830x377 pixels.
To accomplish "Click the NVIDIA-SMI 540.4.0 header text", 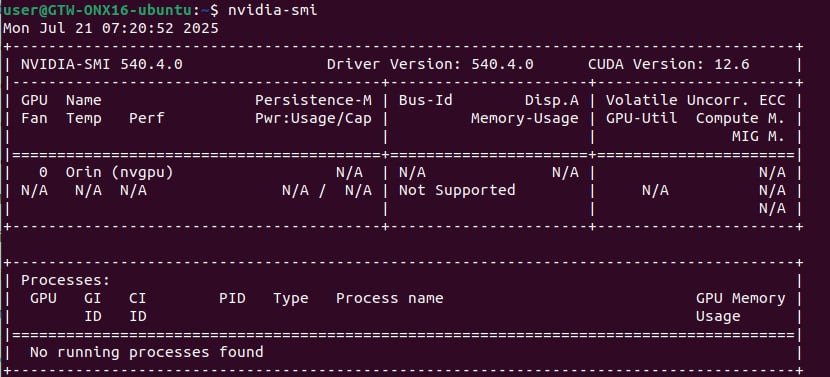I will click(102, 65).
